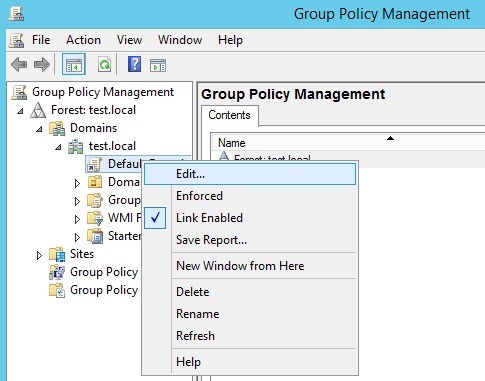Expand the WMI Filters node arrow
The image size is (485, 381).
(x=77, y=219)
